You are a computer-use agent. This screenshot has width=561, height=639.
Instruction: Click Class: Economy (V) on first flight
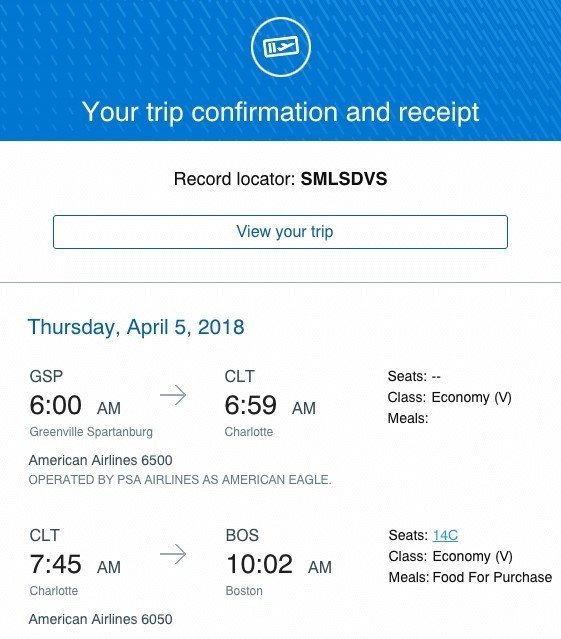(x=449, y=397)
